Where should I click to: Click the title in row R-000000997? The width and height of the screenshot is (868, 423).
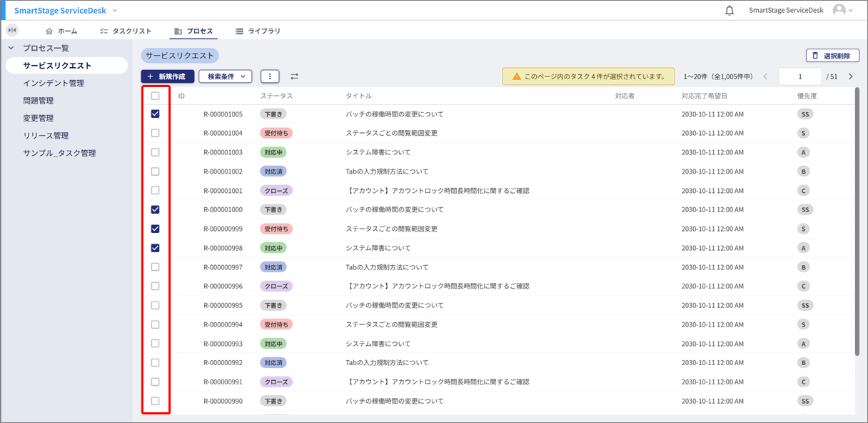click(x=388, y=267)
